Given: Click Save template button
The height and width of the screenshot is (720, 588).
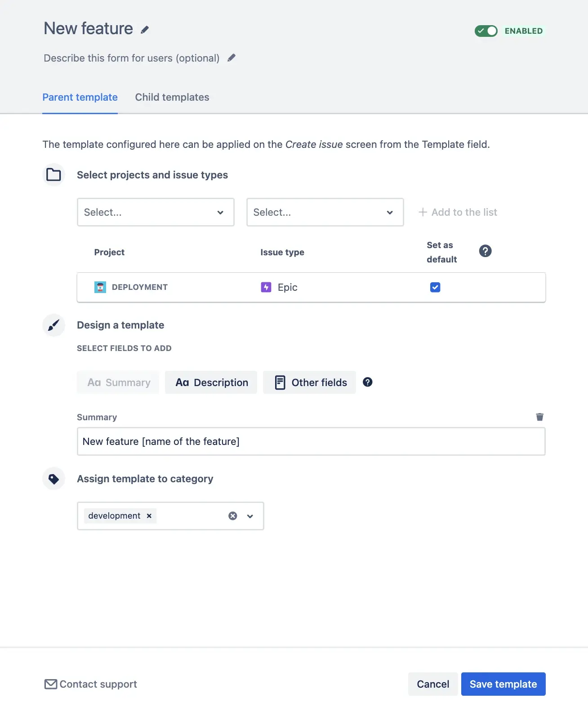Looking at the screenshot, I should tap(503, 684).
